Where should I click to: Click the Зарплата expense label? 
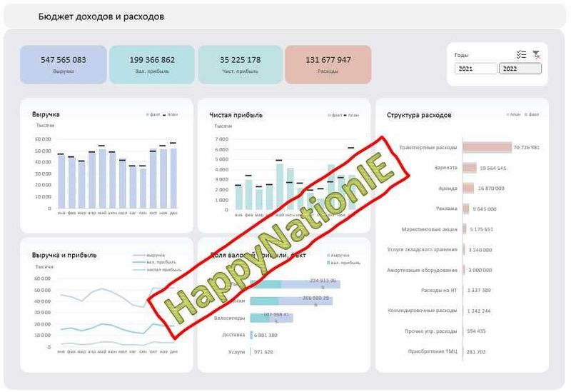pyautogui.click(x=445, y=168)
